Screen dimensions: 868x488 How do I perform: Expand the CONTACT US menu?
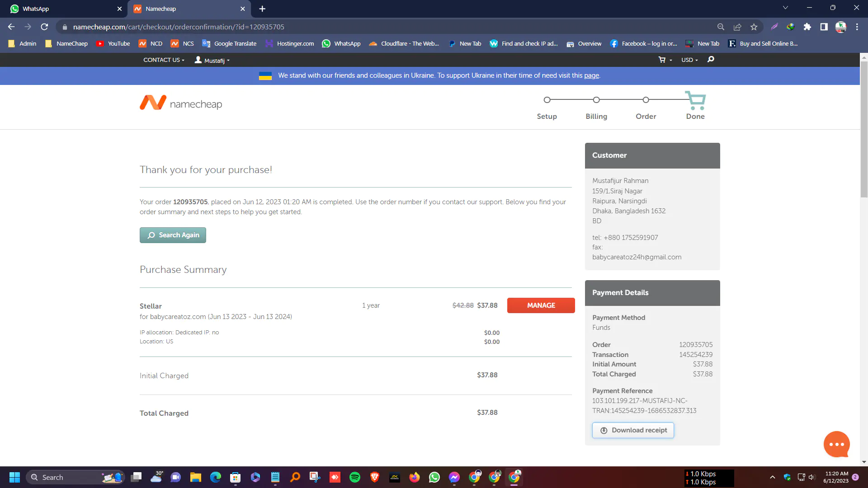pyautogui.click(x=164, y=60)
